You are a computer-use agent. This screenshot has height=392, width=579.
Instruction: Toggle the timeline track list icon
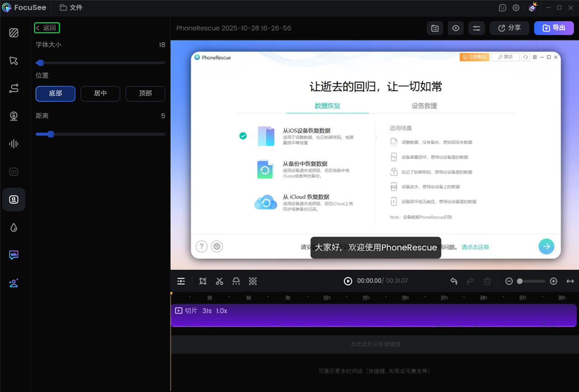pyautogui.click(x=181, y=281)
